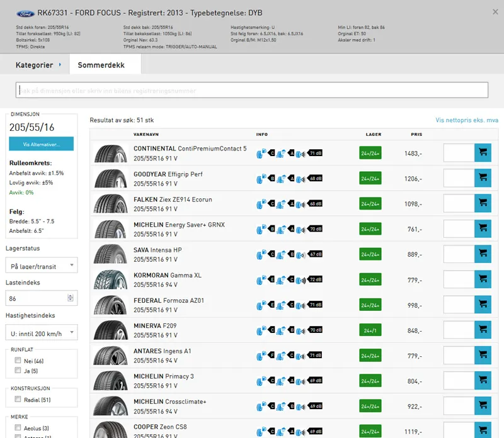Add Kormoran Gamma XL to cart
This screenshot has height=438, width=504.
point(483,279)
